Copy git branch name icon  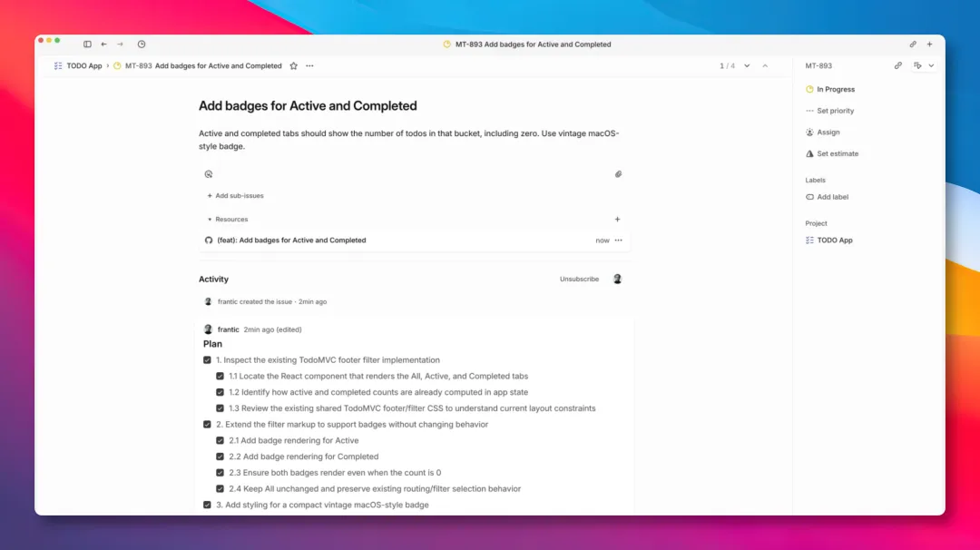click(x=917, y=65)
